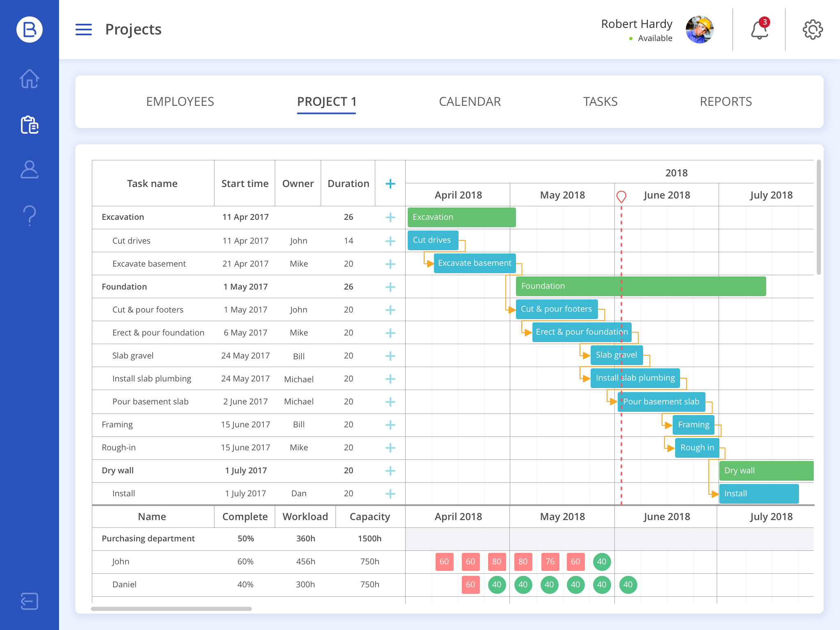Open notifications via the bell icon
The width and height of the screenshot is (840, 630).
(x=760, y=29)
